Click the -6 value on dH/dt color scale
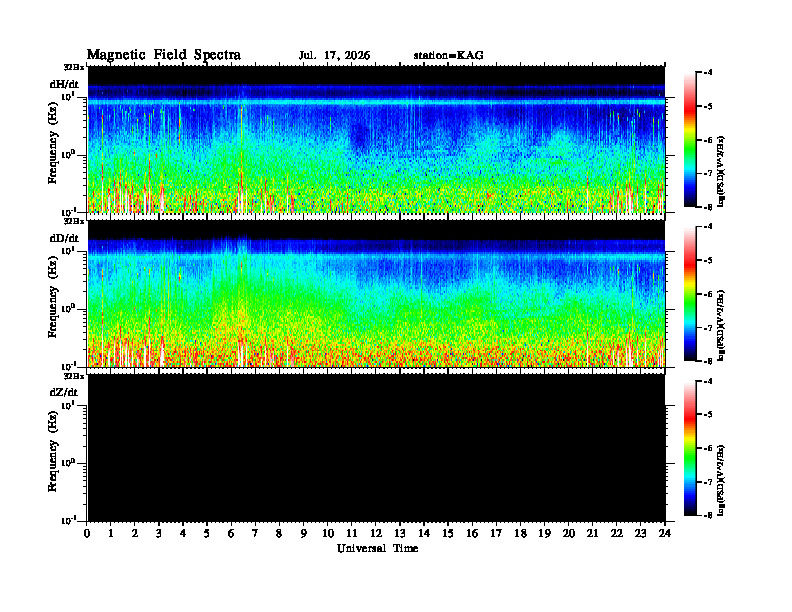The image size is (792, 612). click(708, 140)
